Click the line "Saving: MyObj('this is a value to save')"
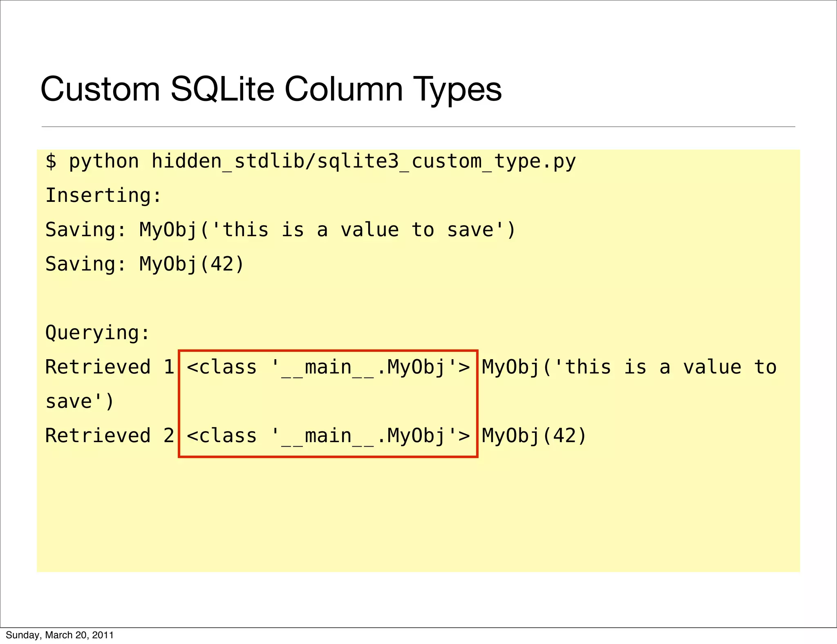Viewport: 837px width, 644px height. coord(280,230)
